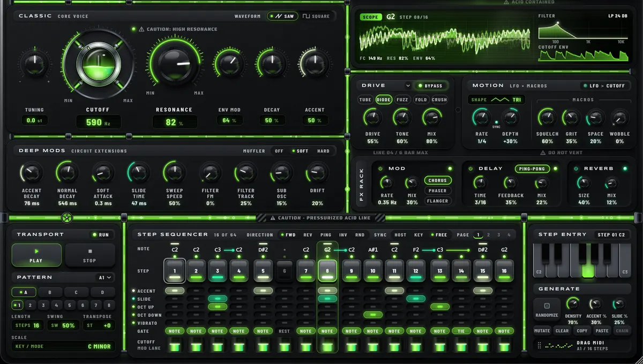Toggle the REVERB effect power icon
The image size is (643, 364).
575,169
